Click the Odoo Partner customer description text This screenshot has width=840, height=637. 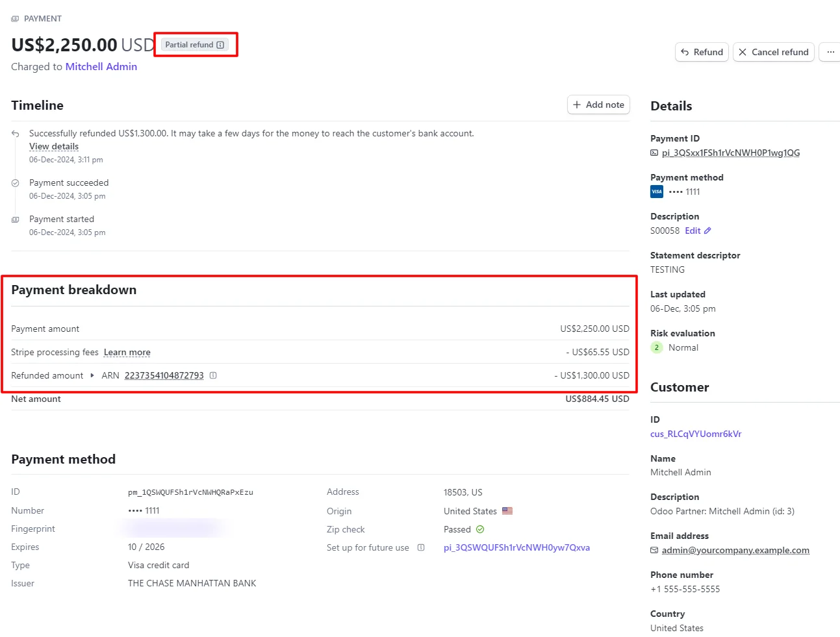pos(722,511)
